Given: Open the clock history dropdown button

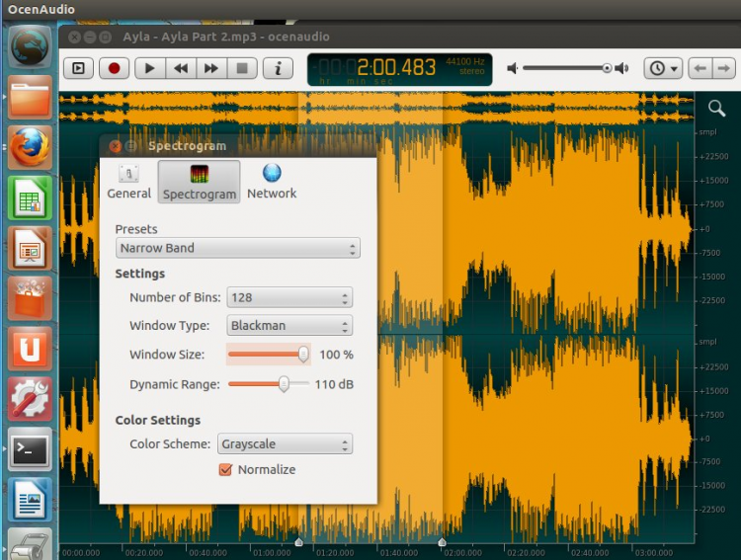Looking at the screenshot, I should 662,68.
